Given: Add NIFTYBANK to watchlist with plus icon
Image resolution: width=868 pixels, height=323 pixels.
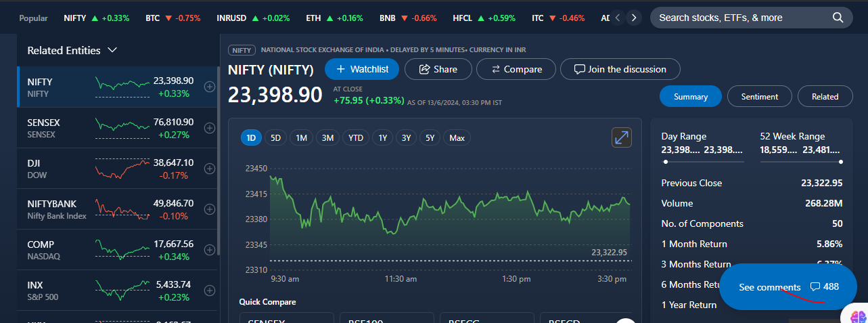Looking at the screenshot, I should click(210, 209).
